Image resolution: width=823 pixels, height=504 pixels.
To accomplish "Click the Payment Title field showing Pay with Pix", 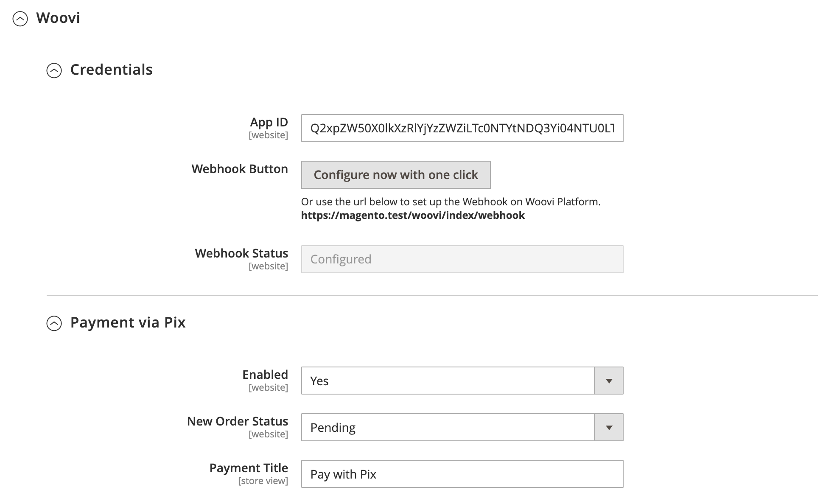I will coord(462,474).
